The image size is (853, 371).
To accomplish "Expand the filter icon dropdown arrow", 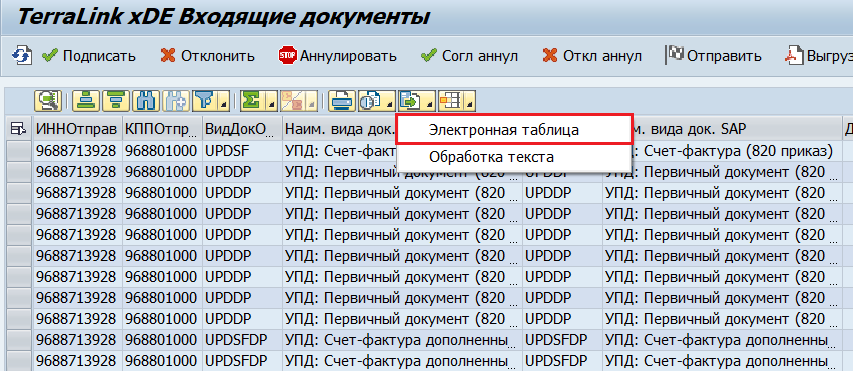I will 224,101.
